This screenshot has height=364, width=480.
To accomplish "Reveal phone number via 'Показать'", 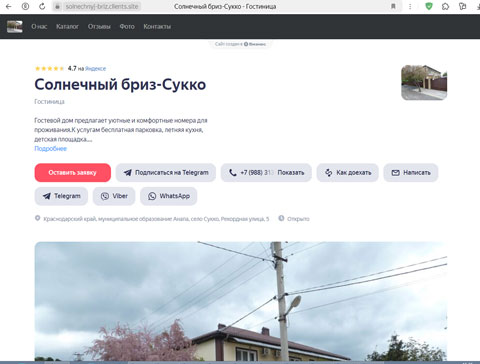I will [291, 173].
